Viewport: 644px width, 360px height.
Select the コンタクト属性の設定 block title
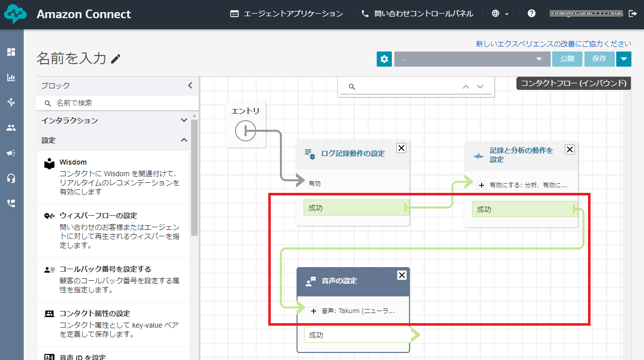point(94,314)
